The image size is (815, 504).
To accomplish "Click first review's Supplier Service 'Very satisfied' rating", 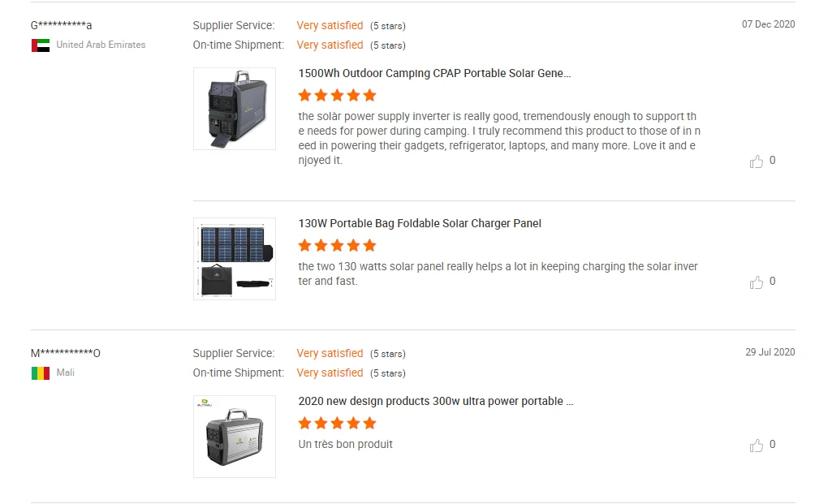I will click(330, 26).
